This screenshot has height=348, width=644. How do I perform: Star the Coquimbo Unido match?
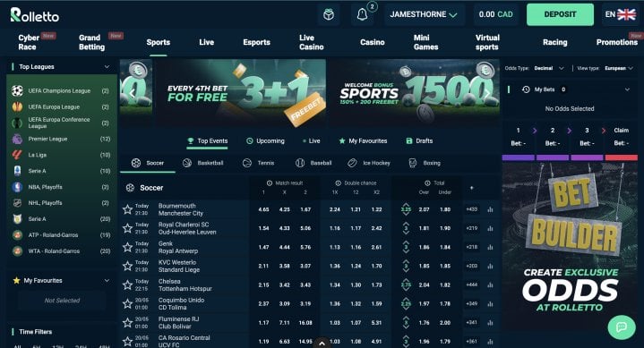click(x=127, y=303)
